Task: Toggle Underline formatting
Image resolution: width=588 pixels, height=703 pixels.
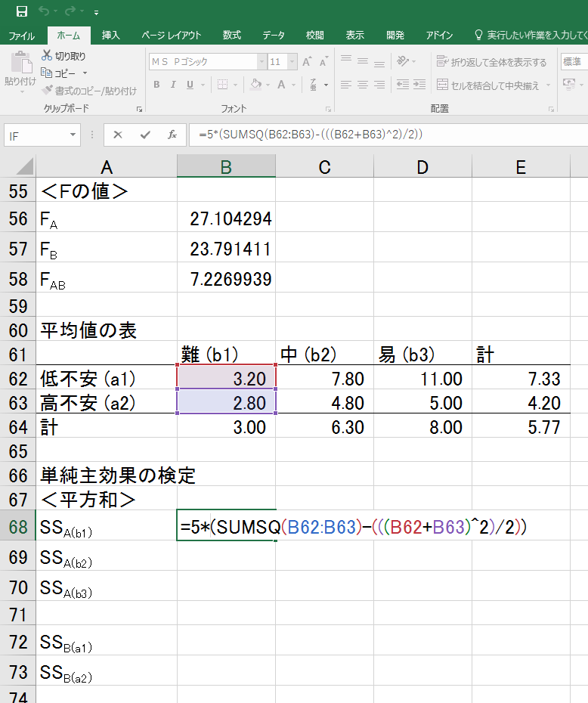Action: pyautogui.click(x=190, y=85)
